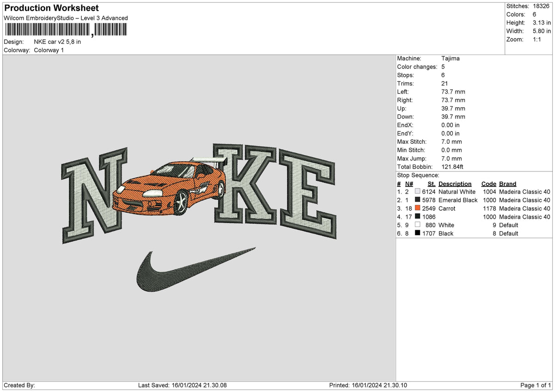Click the Trims value '21'

(x=445, y=84)
